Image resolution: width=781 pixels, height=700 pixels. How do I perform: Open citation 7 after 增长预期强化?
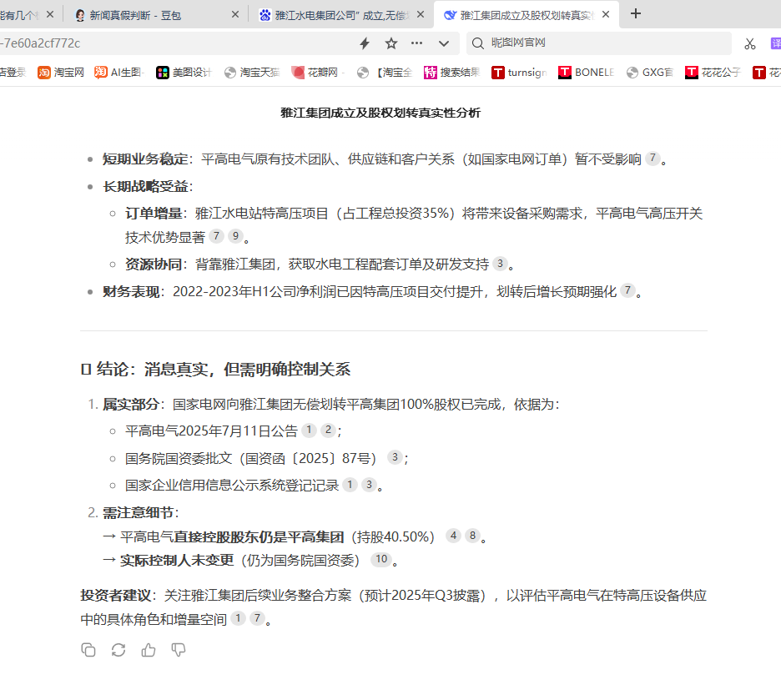(x=627, y=290)
